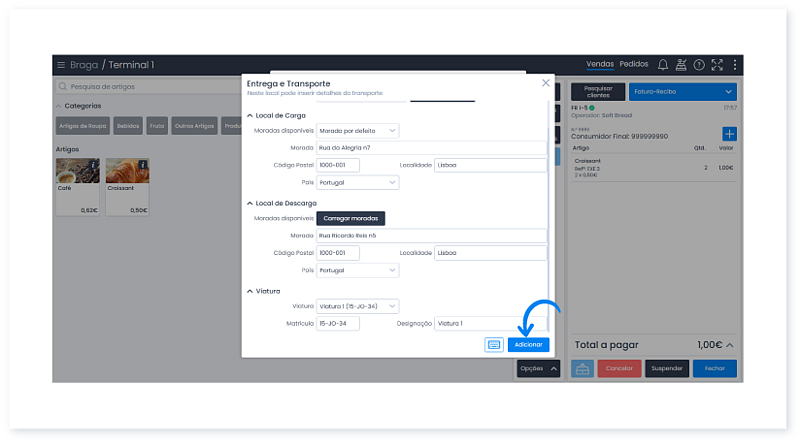Click the Adicionar button
The height and width of the screenshot is (443, 800).
[x=529, y=344]
